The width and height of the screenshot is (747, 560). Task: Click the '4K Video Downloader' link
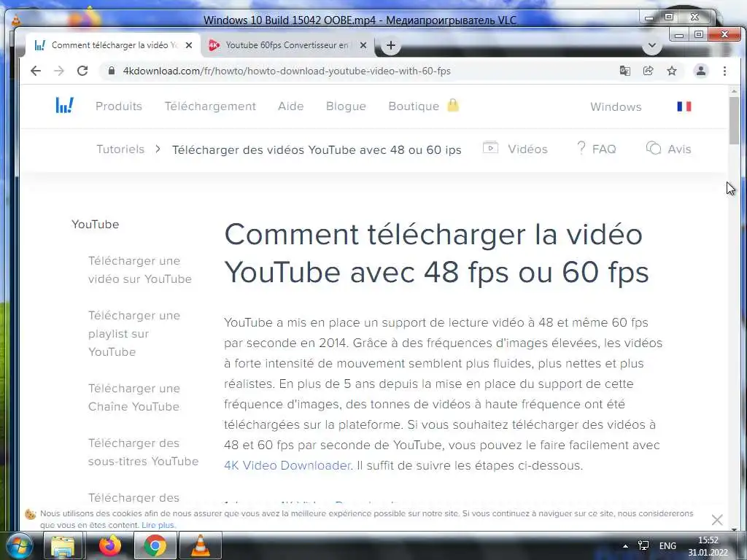point(287,465)
